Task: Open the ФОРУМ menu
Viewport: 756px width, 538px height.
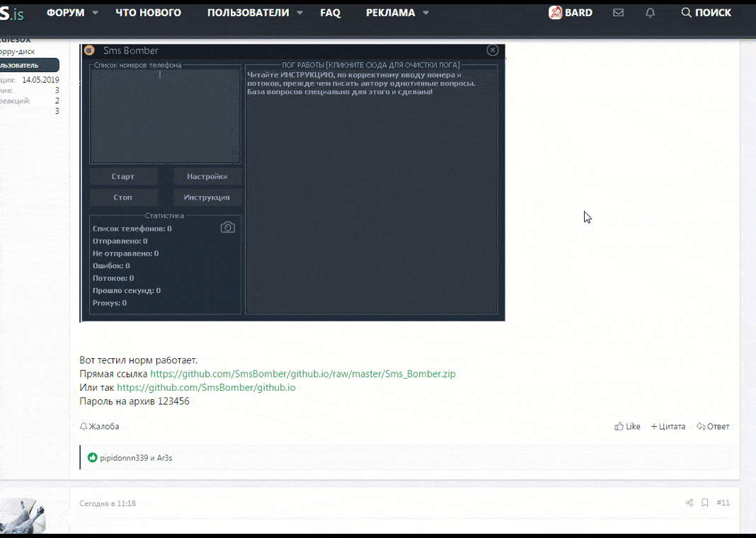Action: 65,13
